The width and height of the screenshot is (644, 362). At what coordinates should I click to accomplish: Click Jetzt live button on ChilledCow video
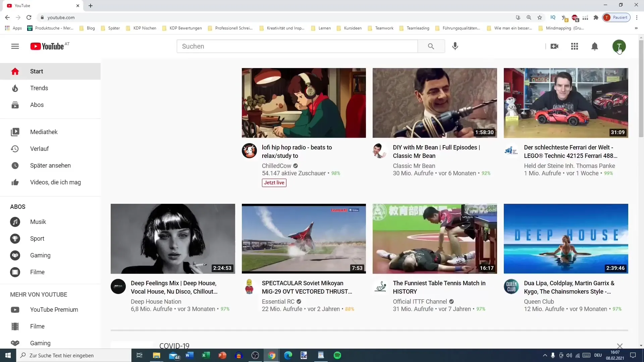point(274,183)
